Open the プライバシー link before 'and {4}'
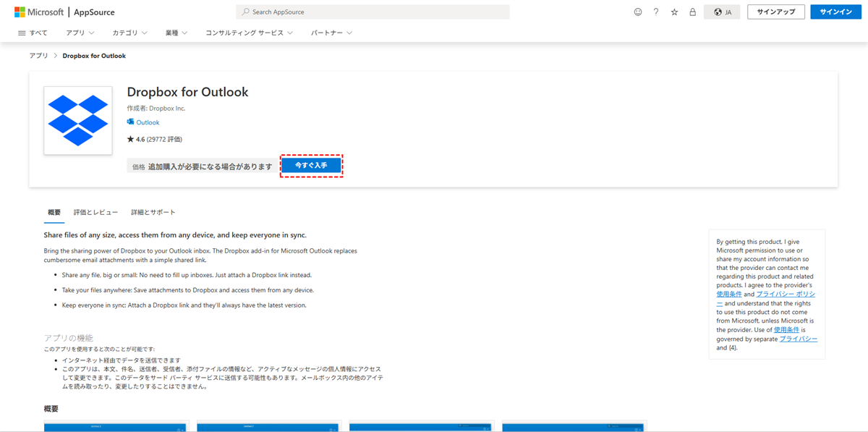Viewport: 868px width, 432px height. coord(799,339)
